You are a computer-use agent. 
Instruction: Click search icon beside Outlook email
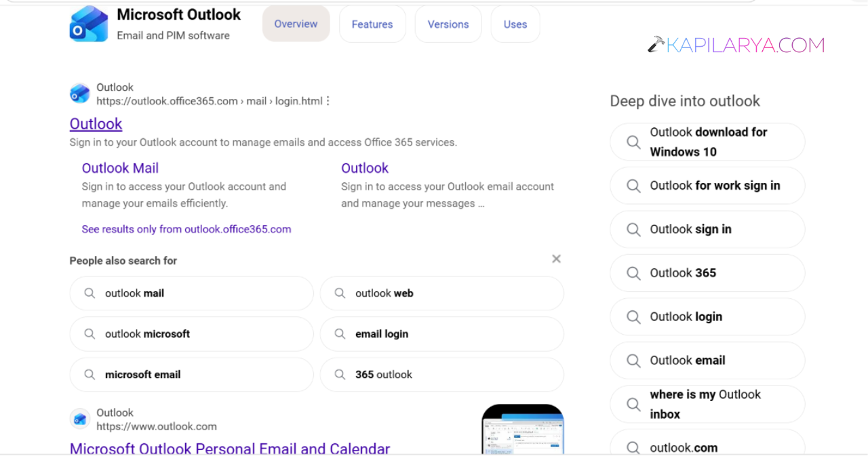click(633, 360)
